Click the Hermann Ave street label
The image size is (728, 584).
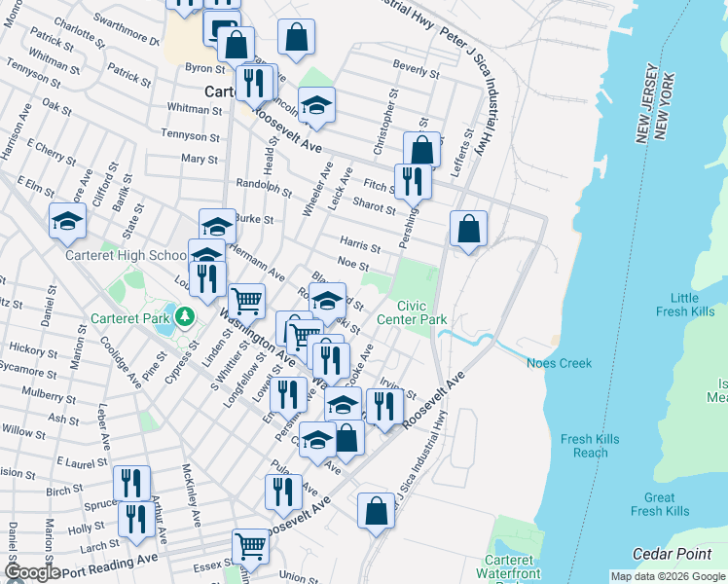point(257,263)
